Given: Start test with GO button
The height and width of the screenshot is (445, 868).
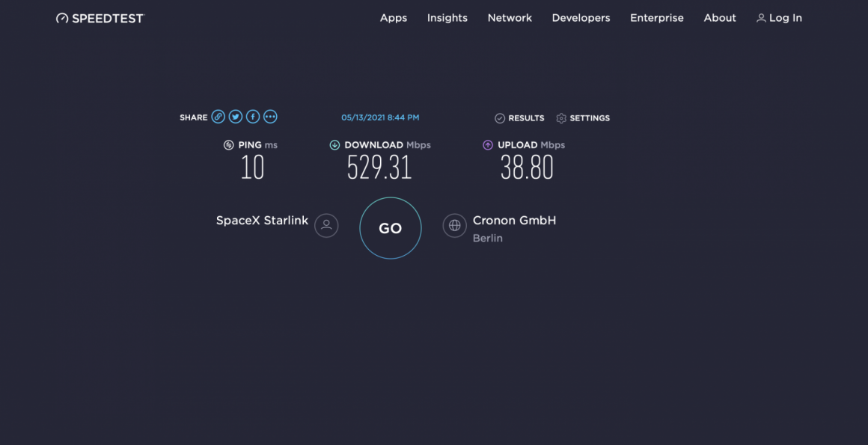Looking at the screenshot, I should pos(391,228).
